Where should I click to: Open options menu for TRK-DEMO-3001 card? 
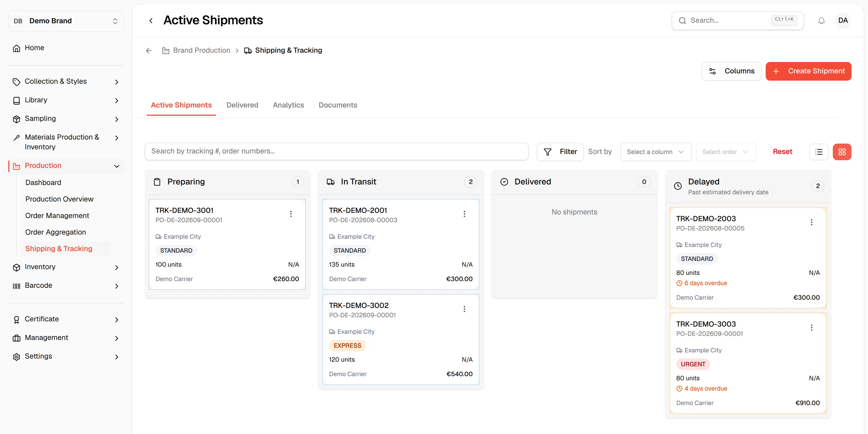coord(291,214)
